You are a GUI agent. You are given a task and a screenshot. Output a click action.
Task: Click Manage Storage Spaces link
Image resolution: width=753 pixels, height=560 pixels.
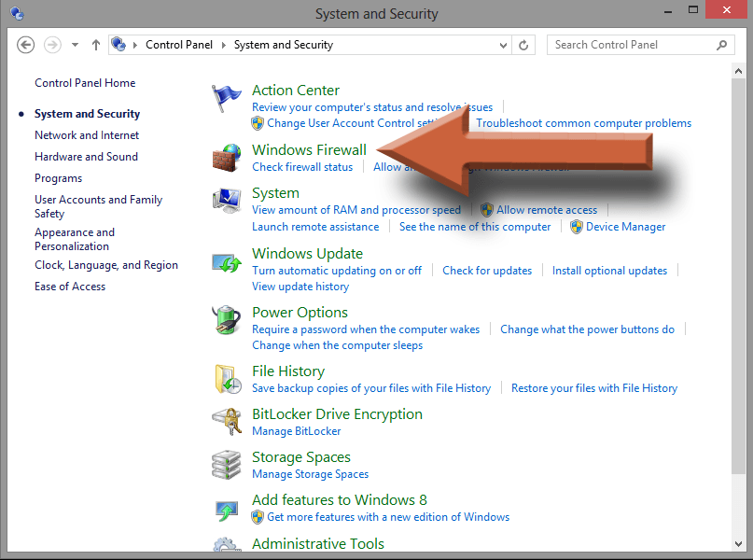click(x=310, y=474)
